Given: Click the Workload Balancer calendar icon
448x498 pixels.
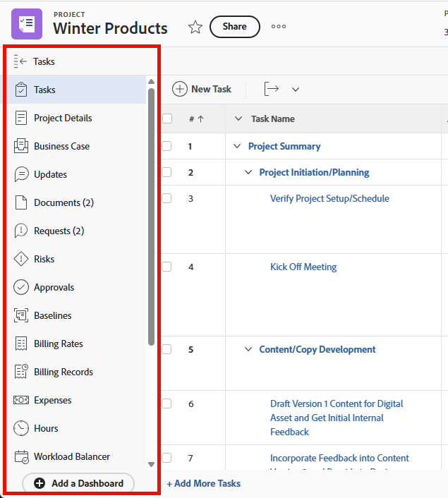Looking at the screenshot, I should click(21, 456).
